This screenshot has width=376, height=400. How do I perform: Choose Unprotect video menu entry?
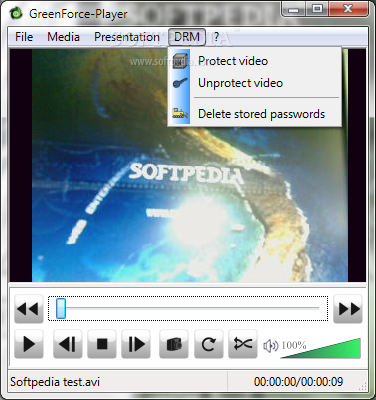255,83
